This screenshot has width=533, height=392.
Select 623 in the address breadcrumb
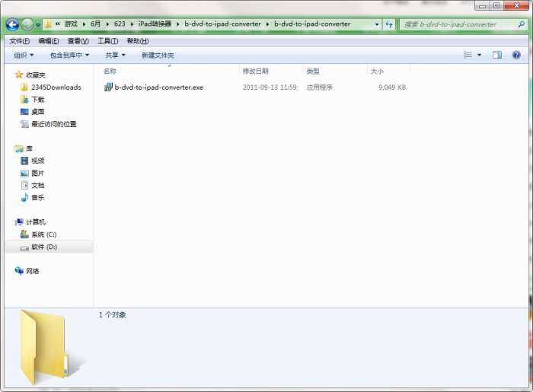120,24
